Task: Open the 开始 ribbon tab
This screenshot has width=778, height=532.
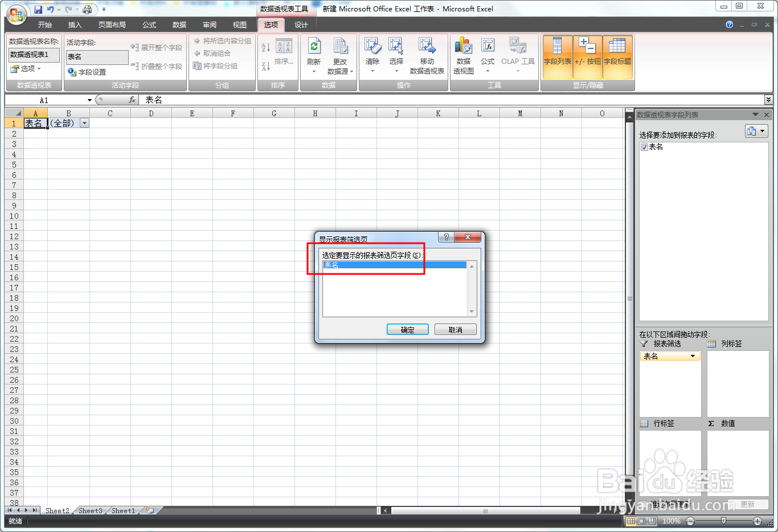Action: 45,25
